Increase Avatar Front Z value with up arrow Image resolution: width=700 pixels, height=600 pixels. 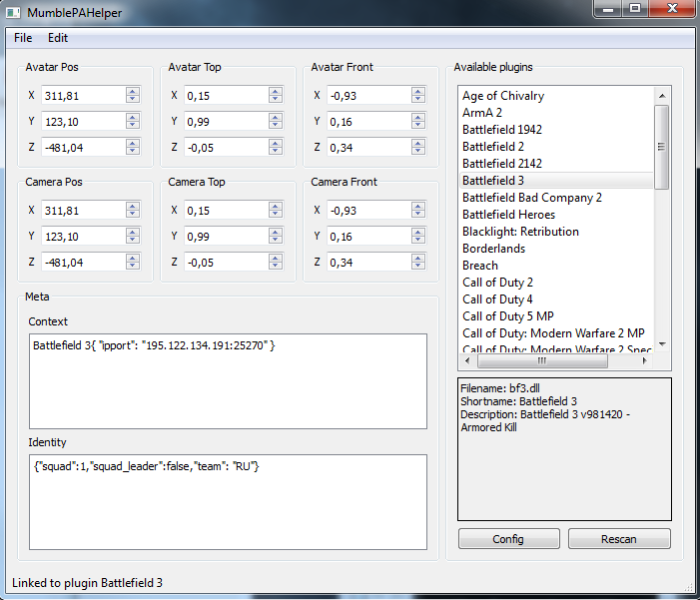(x=418, y=143)
